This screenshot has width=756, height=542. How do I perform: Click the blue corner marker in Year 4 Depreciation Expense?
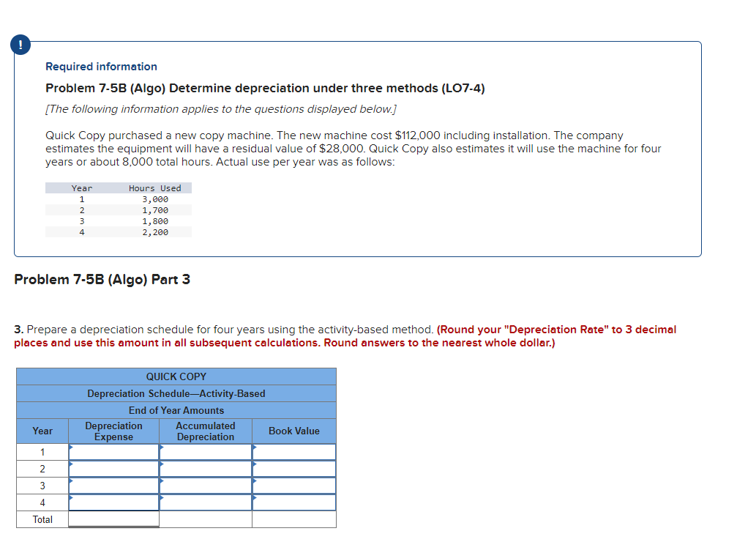tap(70, 498)
